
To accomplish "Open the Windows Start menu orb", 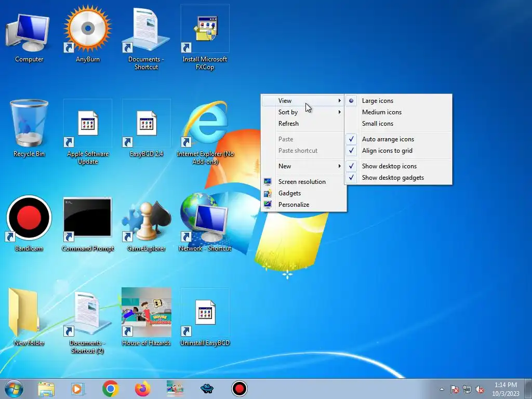I will pos(14,389).
